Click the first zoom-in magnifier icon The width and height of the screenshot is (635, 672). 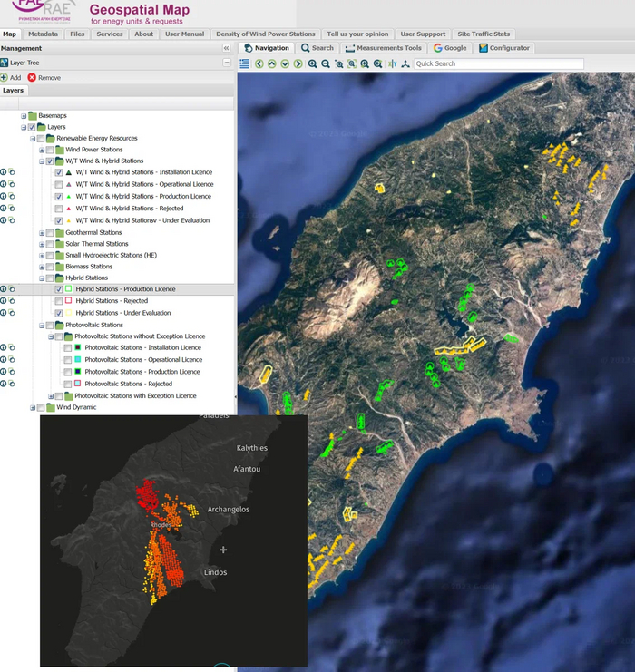[312, 64]
